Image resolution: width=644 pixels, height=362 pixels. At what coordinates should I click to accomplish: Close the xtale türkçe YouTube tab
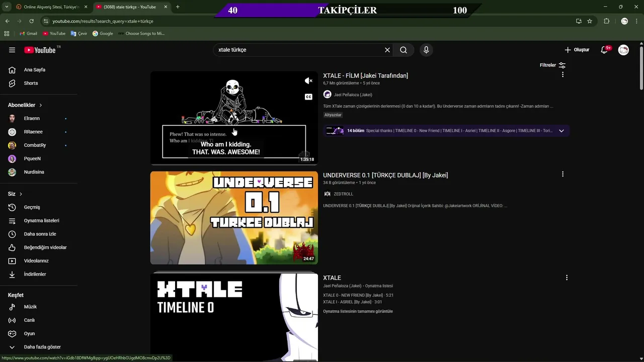tap(166, 7)
